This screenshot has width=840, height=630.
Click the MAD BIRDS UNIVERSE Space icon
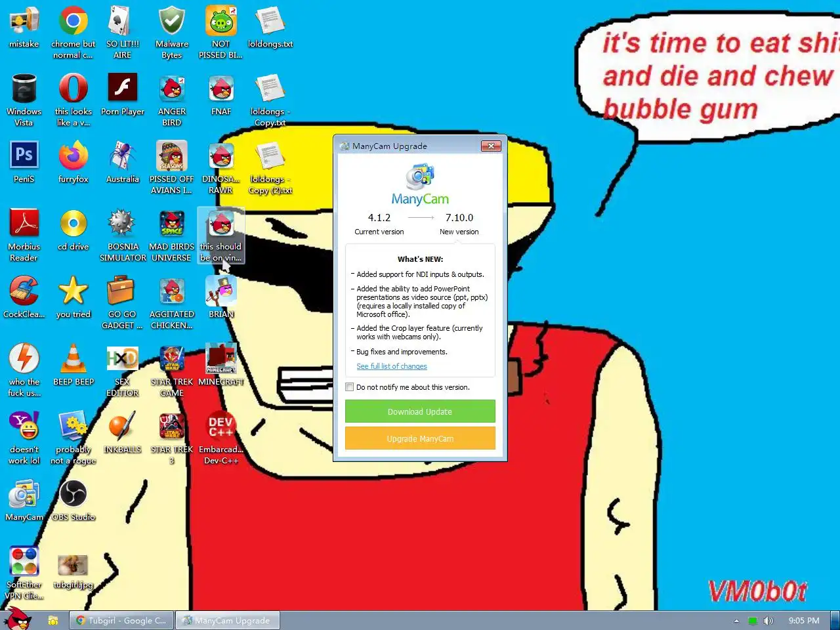coord(172,224)
